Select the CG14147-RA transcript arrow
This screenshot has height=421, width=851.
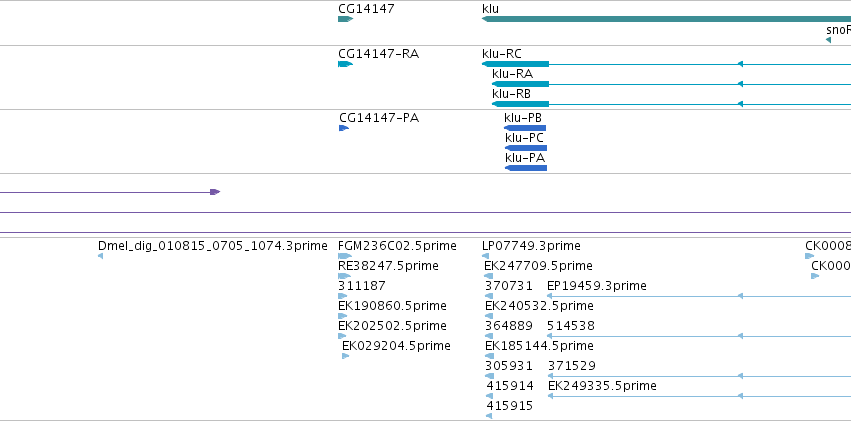345,64
